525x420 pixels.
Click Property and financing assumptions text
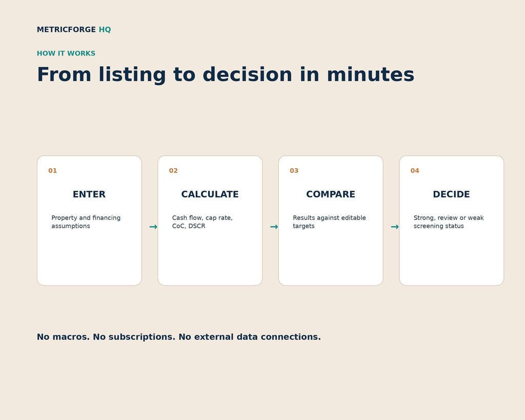(86, 222)
